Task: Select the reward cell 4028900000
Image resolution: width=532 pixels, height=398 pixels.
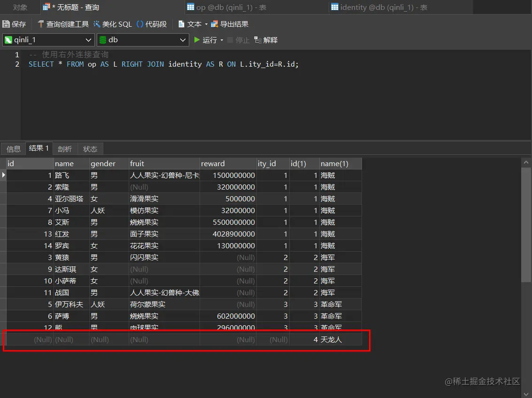Action: pos(228,234)
